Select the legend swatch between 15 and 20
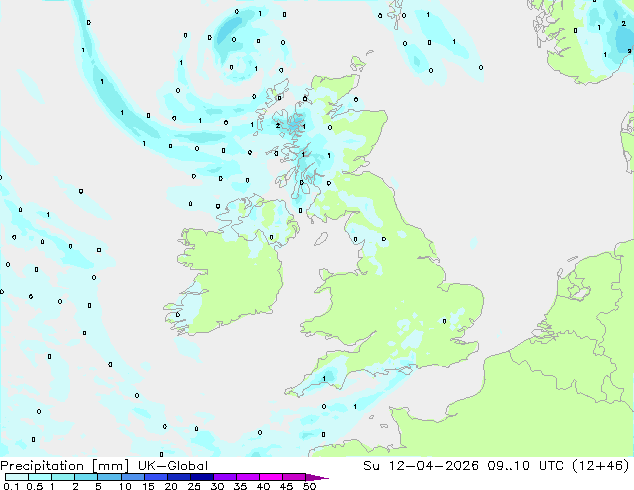 [155, 477]
